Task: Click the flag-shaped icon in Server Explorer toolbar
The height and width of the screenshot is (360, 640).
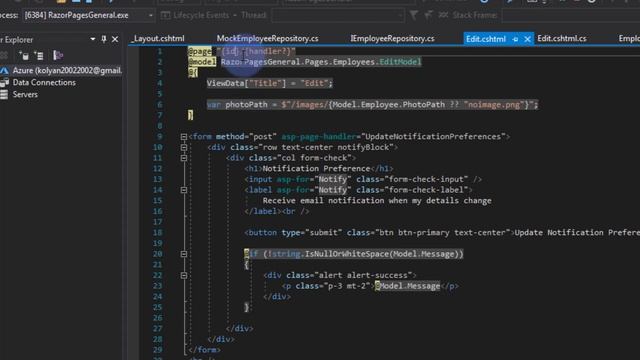Action: click(x=58, y=56)
